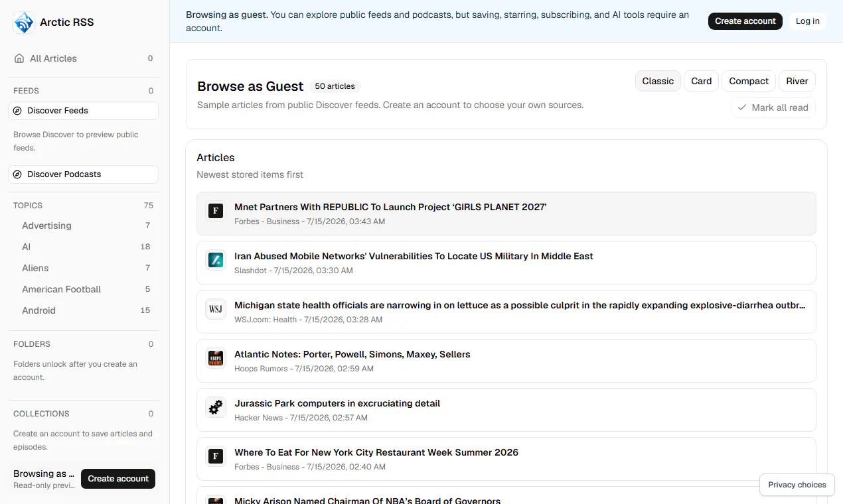Screen dimensions: 843x504
Task: Click 'Slashdot - 7/15/2026, 03:30 AM' text
Action: click(x=293, y=271)
